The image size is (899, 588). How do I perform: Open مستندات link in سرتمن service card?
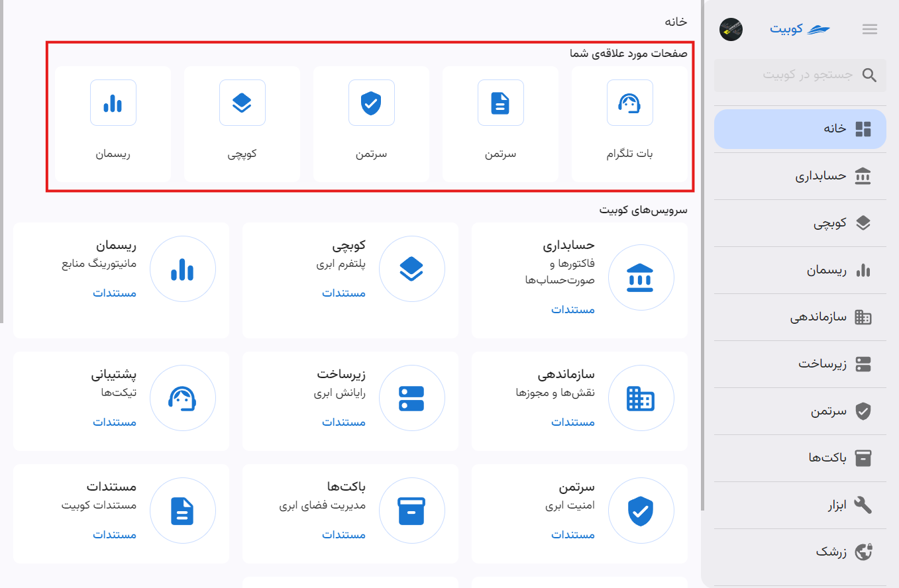[573, 534]
